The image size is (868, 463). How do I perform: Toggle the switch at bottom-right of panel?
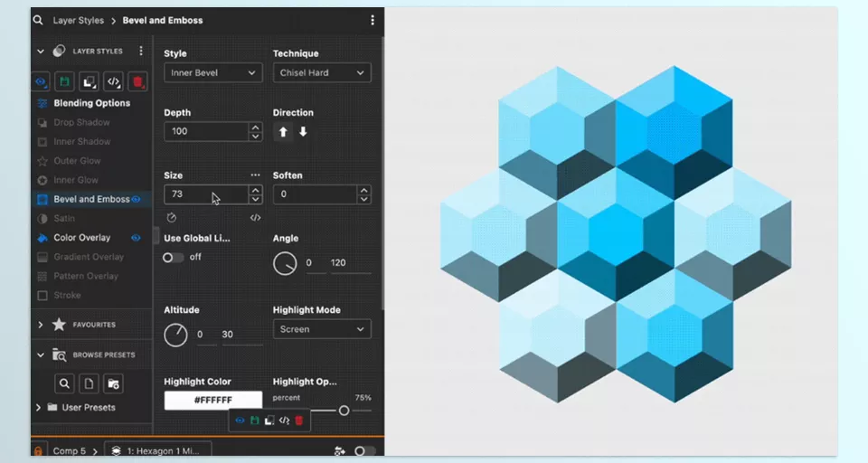[x=364, y=451]
